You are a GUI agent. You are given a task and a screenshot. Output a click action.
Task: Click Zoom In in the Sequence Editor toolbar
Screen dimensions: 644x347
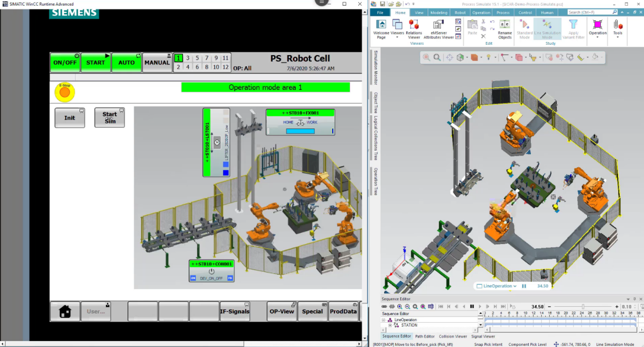point(400,306)
